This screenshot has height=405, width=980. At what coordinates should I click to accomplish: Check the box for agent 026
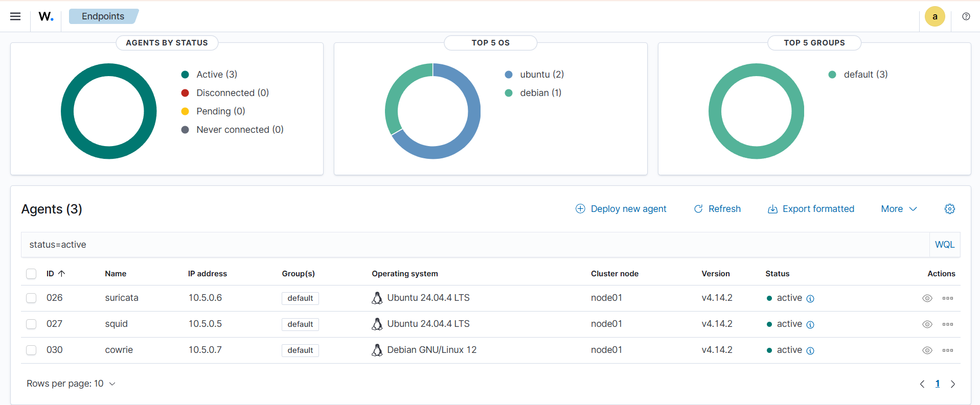tap(31, 298)
